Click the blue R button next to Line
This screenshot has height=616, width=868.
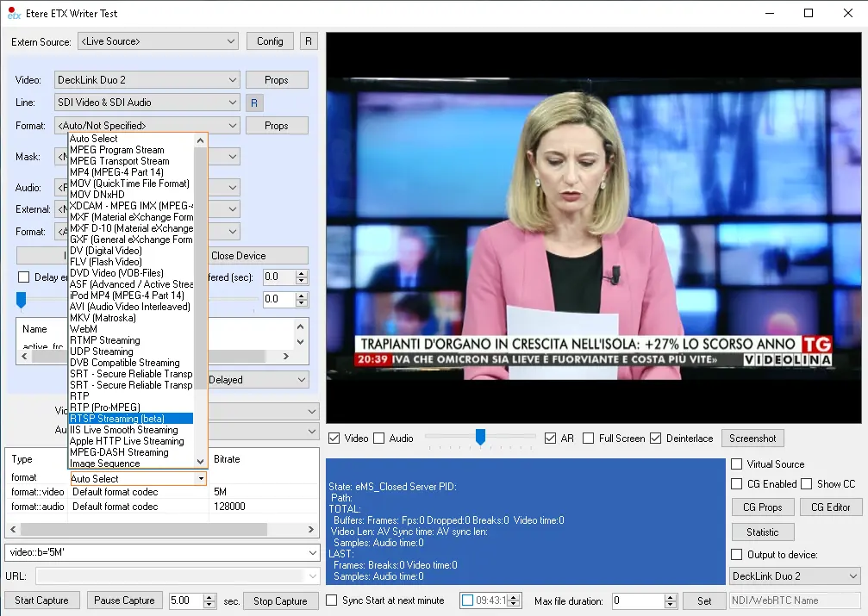coord(254,103)
